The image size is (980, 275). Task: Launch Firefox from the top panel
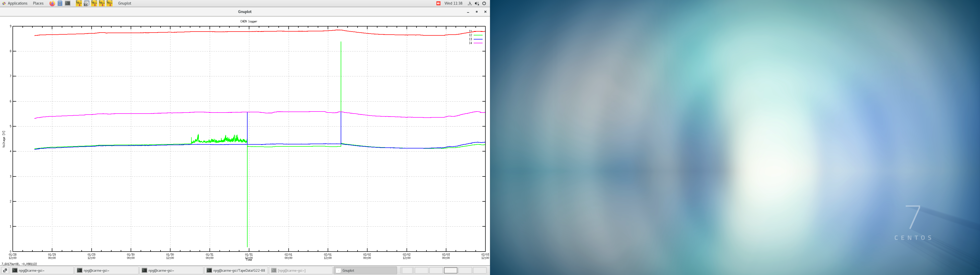click(x=52, y=3)
